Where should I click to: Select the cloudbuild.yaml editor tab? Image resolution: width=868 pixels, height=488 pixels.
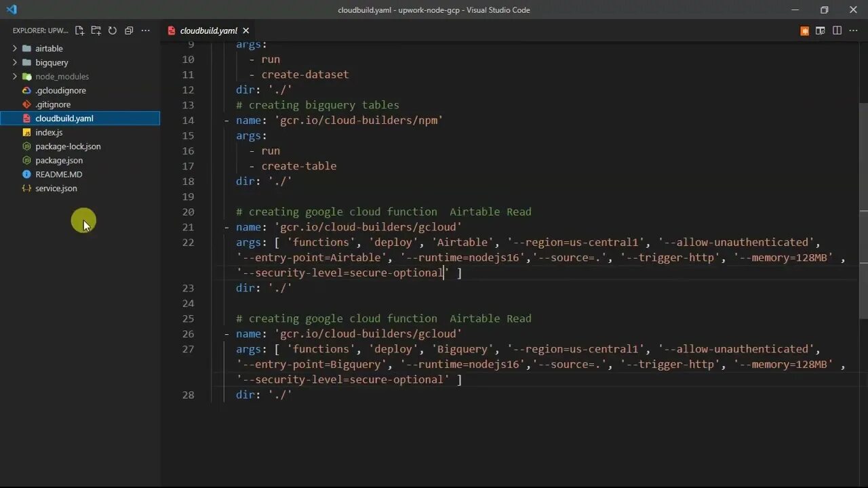coord(208,30)
